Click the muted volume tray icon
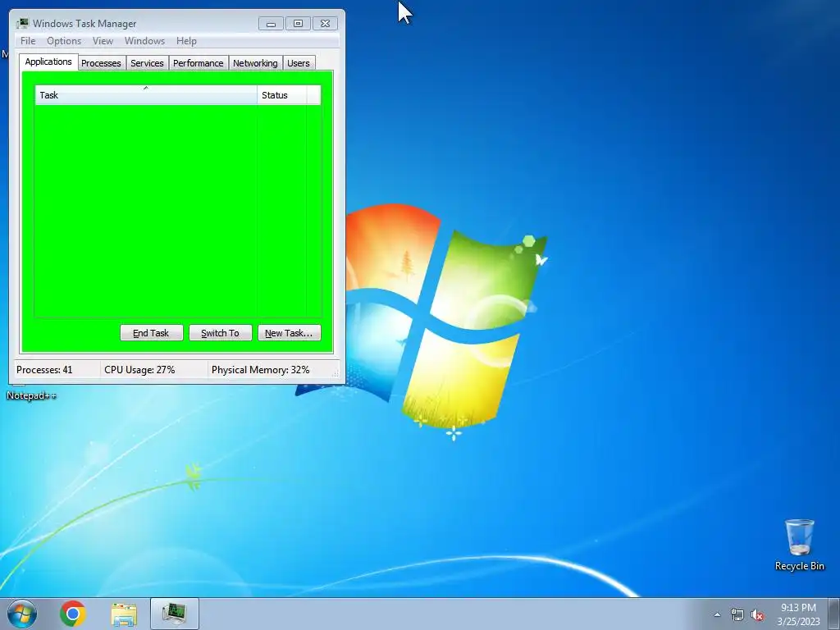Screen dimensions: 840x630 coord(757,614)
